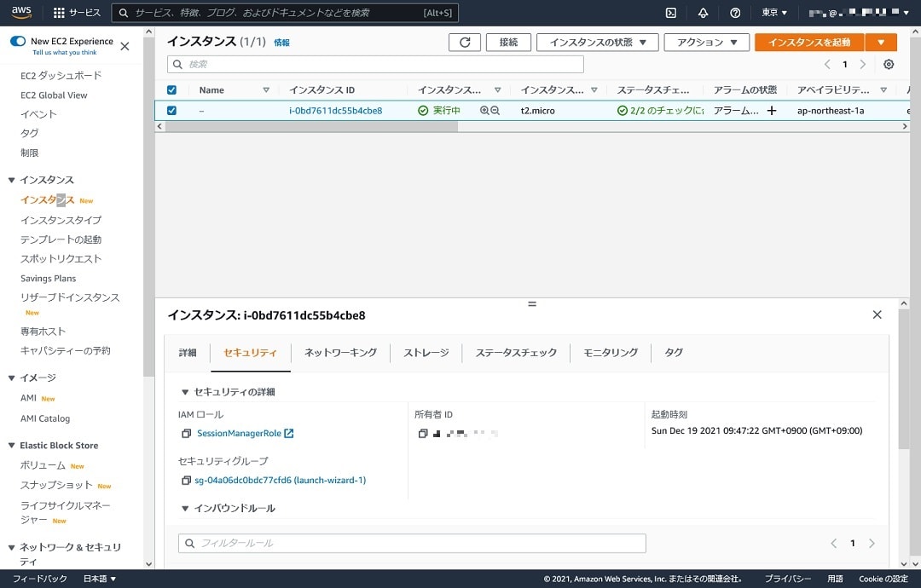Open the AWS home logo

tap(21, 12)
